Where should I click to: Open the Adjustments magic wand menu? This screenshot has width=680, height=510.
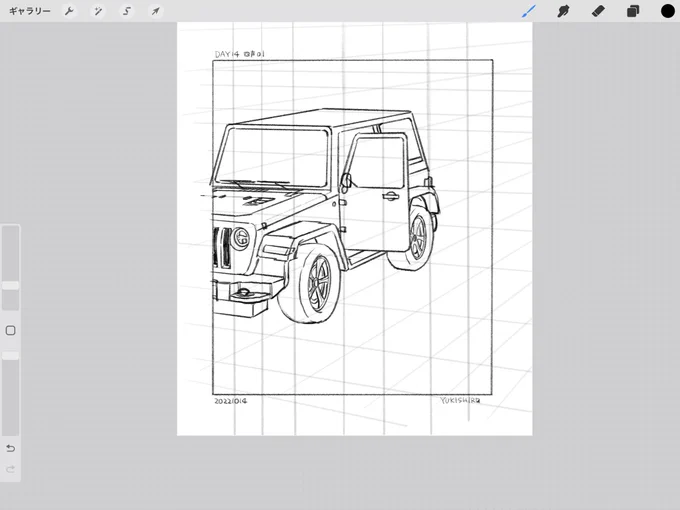pos(98,11)
